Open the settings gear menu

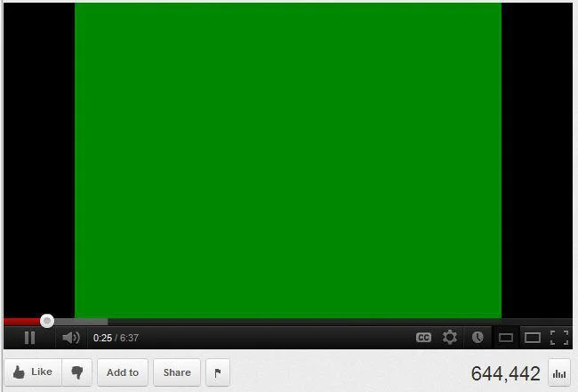pos(450,338)
